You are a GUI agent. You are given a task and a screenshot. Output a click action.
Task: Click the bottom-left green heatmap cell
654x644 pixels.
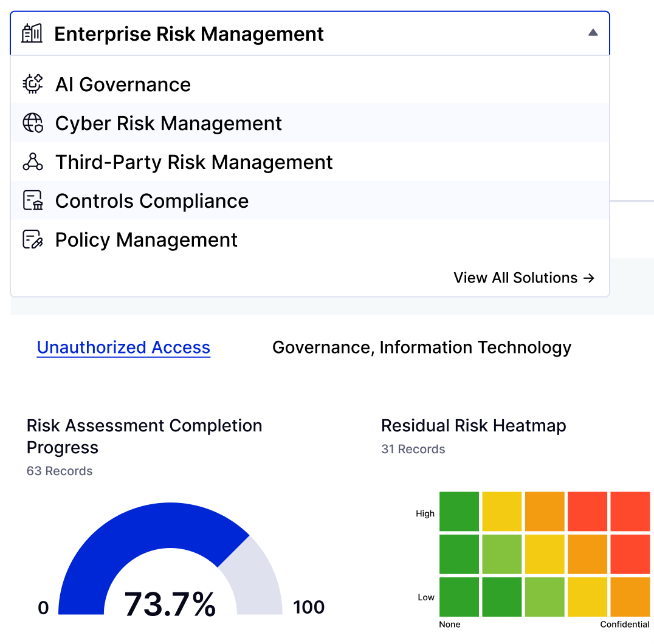pyautogui.click(x=459, y=597)
